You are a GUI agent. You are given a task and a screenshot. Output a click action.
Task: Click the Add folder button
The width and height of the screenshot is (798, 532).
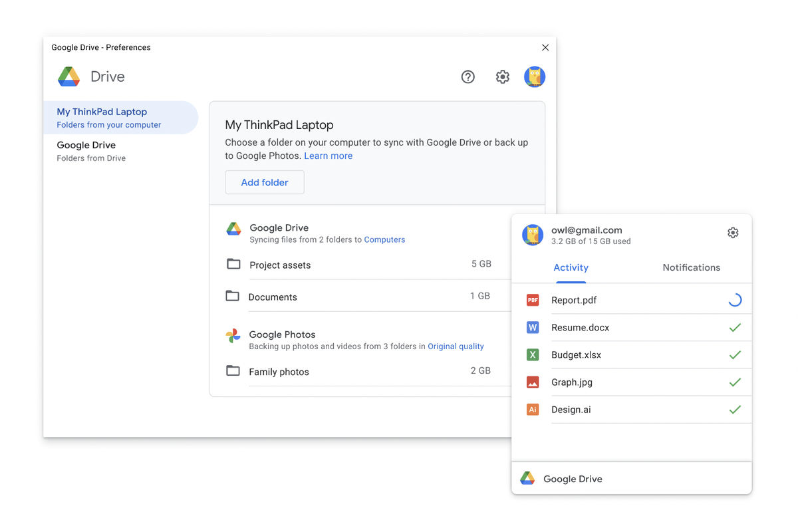265,182
